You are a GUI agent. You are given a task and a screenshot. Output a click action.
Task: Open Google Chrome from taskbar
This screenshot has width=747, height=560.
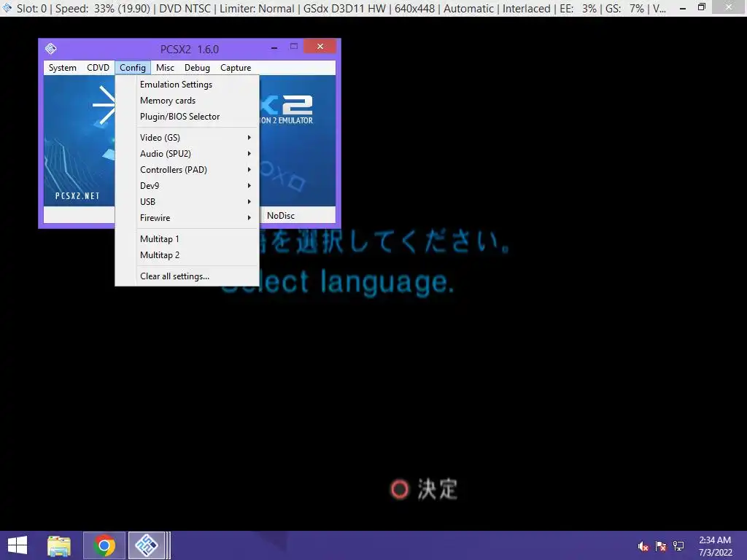point(104,545)
